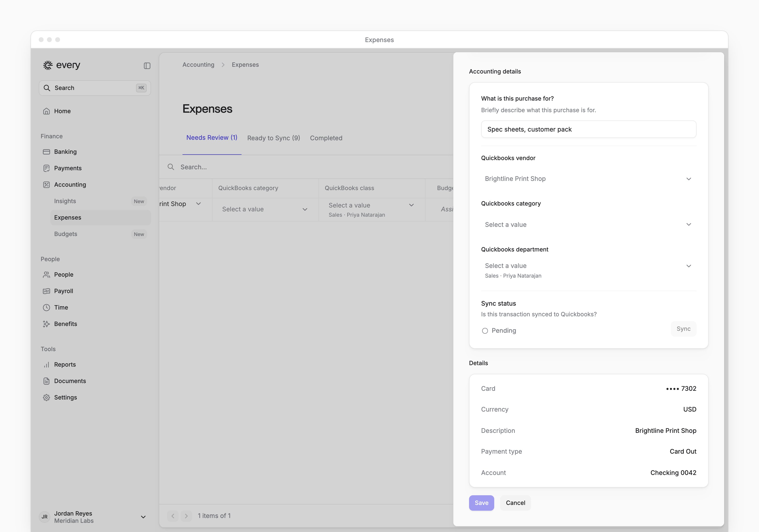Open Budgets in the sidebar
Viewport: 759px width, 532px height.
100,234
